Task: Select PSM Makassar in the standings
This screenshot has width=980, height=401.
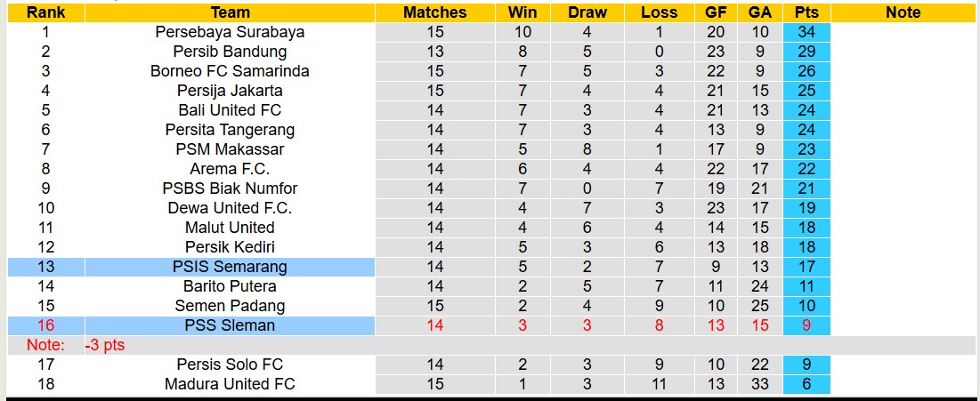Action: tap(230, 149)
